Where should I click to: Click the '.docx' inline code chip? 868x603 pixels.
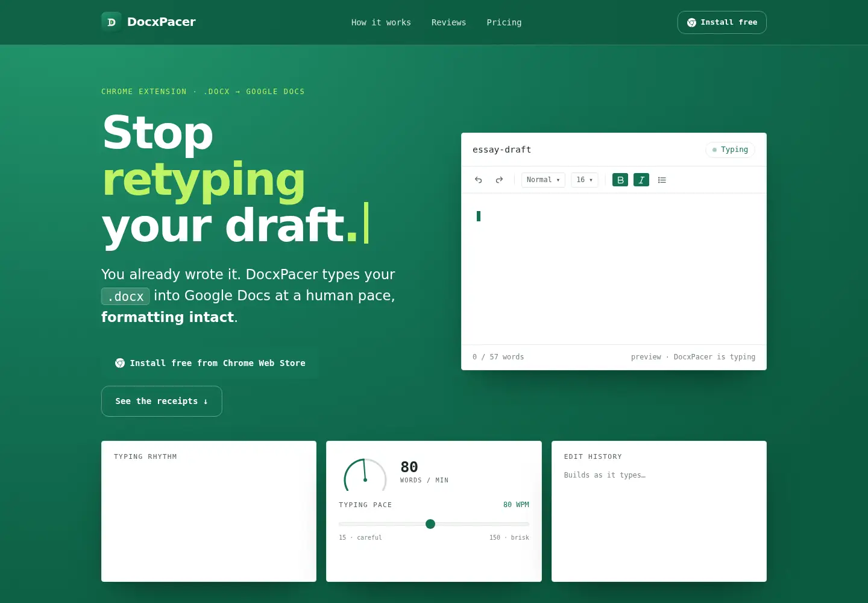(125, 296)
